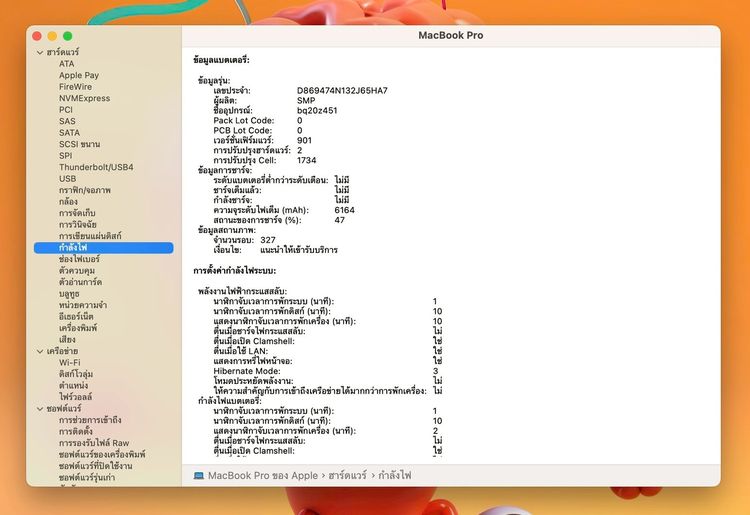This screenshot has width=750, height=515.
Task: Select ซอฟต์แวร์ของเครื่องพิมพ์ item
Action: [102, 454]
